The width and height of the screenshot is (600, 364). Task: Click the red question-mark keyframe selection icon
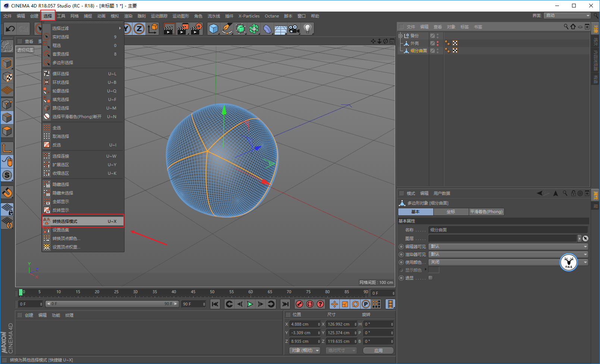click(x=320, y=304)
